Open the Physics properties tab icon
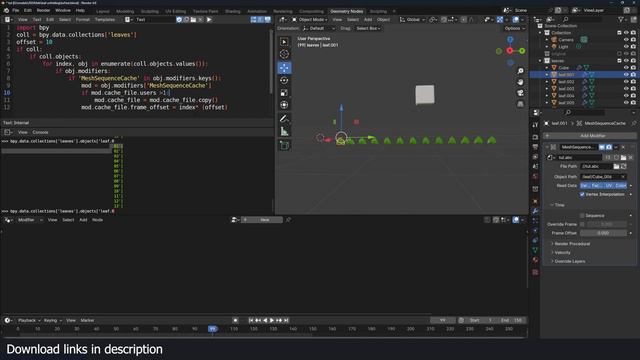640x360 pixels. click(x=535, y=231)
